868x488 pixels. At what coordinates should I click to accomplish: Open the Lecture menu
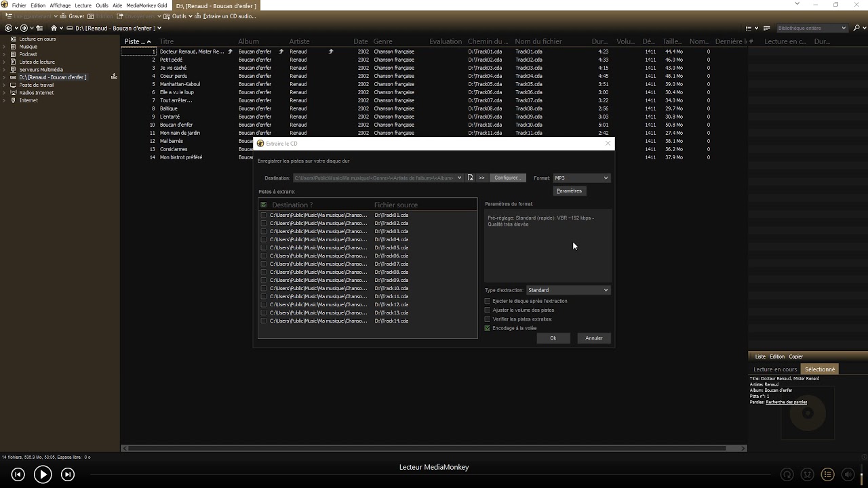[x=83, y=5]
